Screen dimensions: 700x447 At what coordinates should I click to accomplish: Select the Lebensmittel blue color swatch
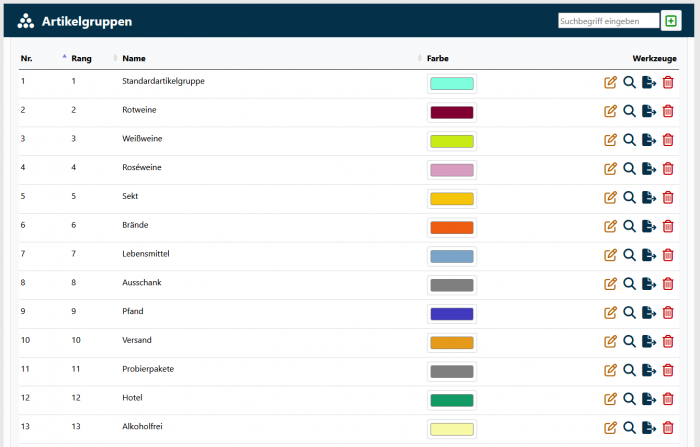pyautogui.click(x=451, y=256)
